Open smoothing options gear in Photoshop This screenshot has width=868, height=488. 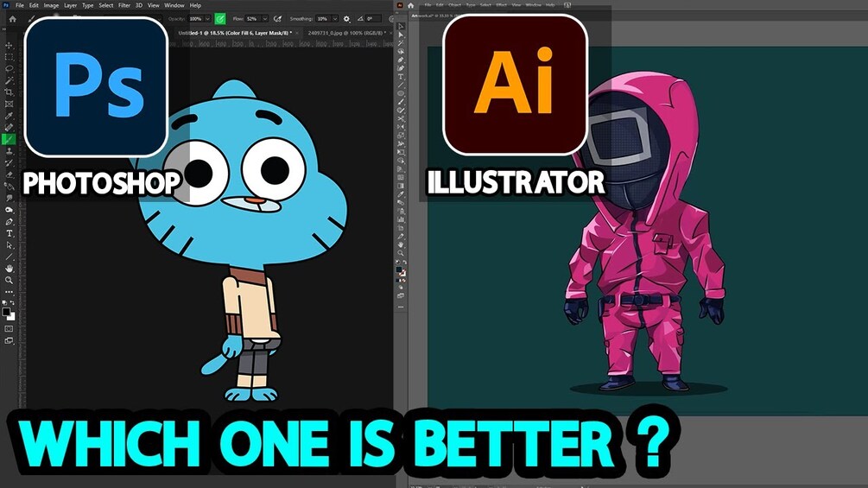[x=346, y=19]
